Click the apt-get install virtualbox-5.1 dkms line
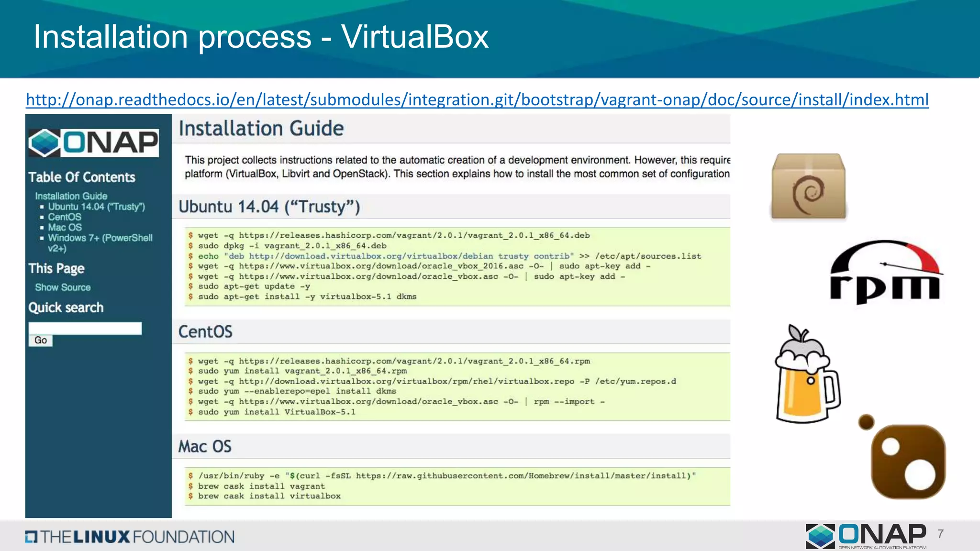Screen dimensions: 980x551 302,297
